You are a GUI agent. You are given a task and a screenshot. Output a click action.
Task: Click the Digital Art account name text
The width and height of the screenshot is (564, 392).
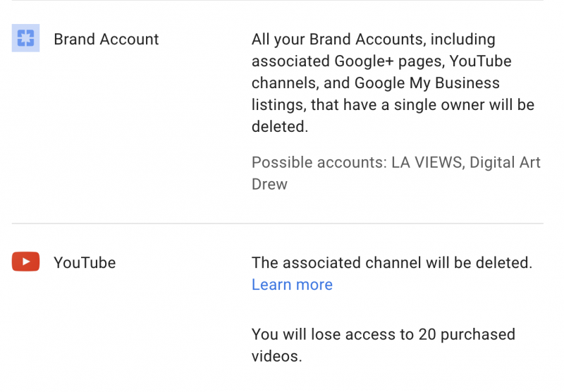505,163
